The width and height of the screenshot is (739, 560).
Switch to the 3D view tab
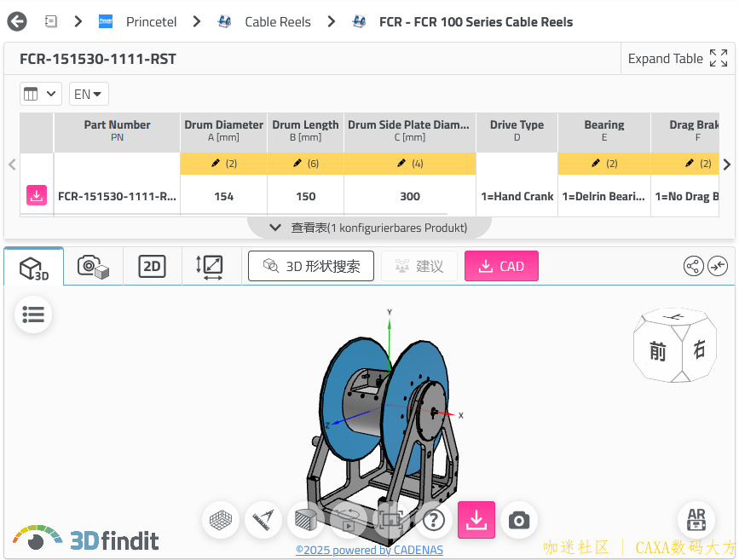[x=34, y=267]
